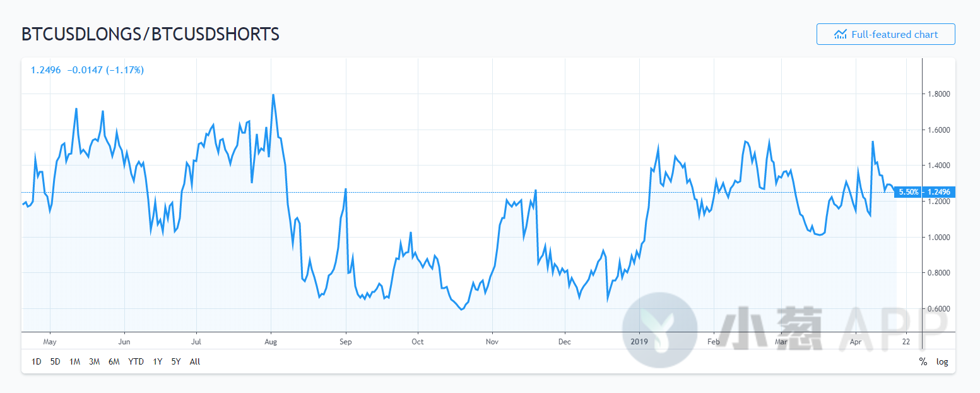The image size is (980, 393).
Task: Click the Sep label on time axis
Action: 346,342
